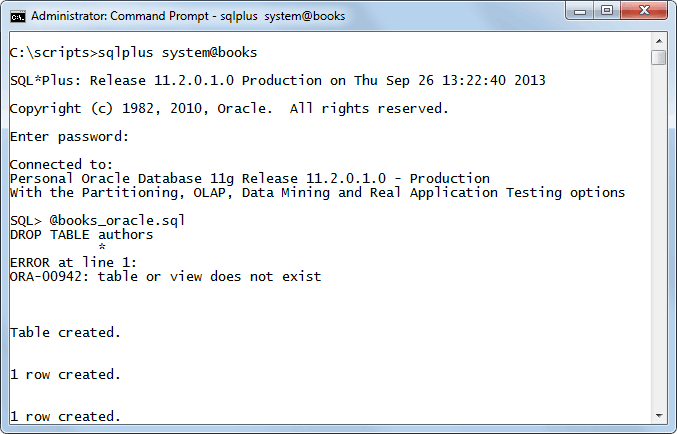677x434 pixels.
Task: Close the Administrator Command Prompt window
Action: 644,10
